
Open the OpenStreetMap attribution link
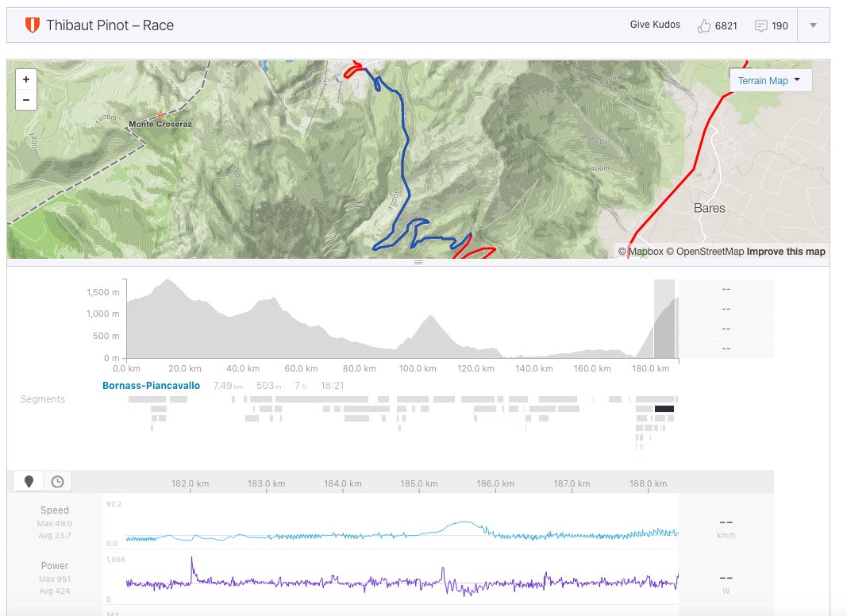pos(705,252)
